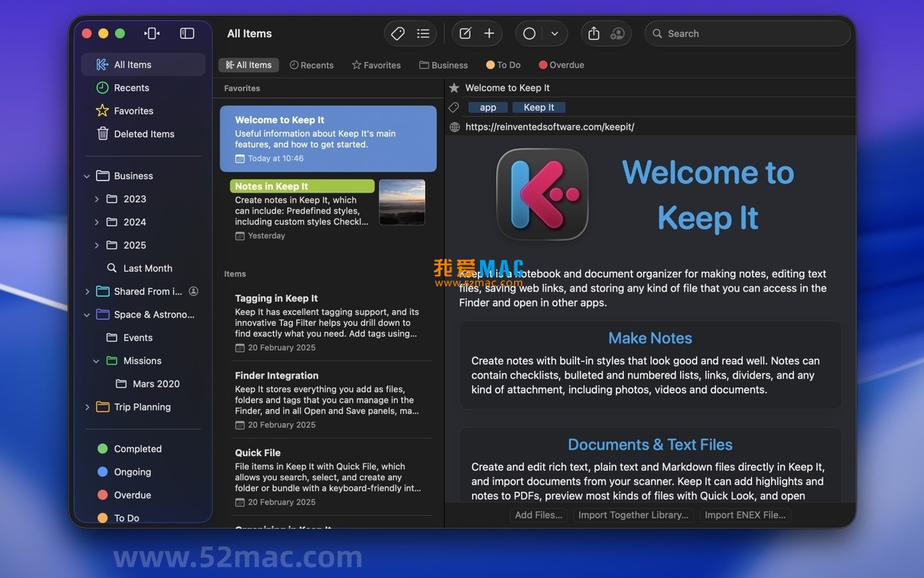Expand the 2023 folder in sidebar
924x578 pixels.
[x=96, y=199]
